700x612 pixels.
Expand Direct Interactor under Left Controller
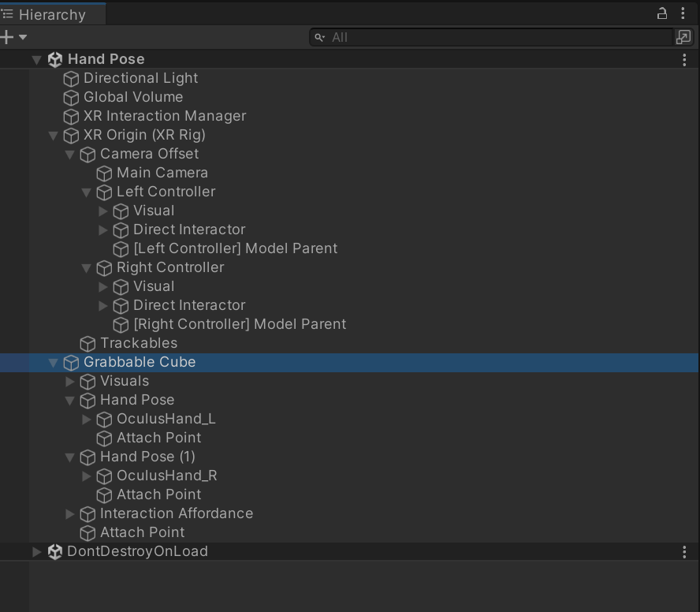[x=102, y=230]
